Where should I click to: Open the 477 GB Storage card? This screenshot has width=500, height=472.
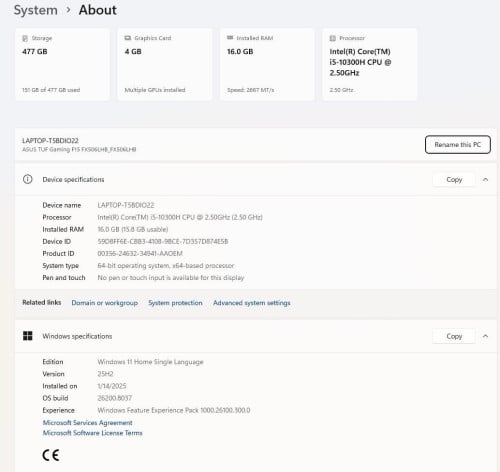tap(62, 64)
